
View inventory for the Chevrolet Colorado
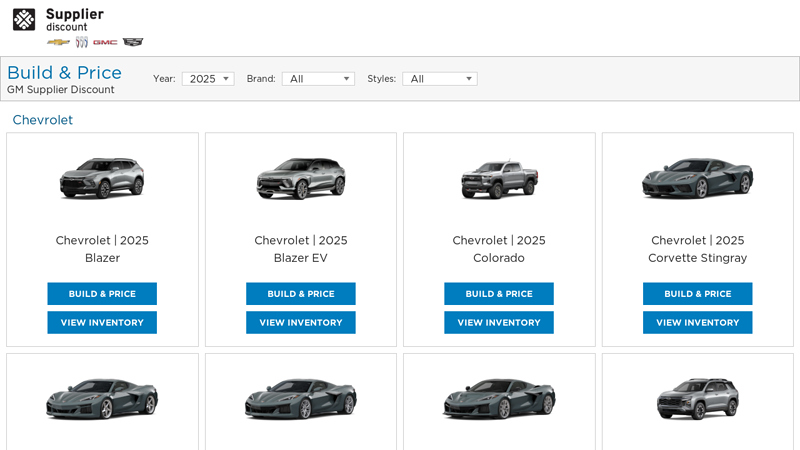499,322
